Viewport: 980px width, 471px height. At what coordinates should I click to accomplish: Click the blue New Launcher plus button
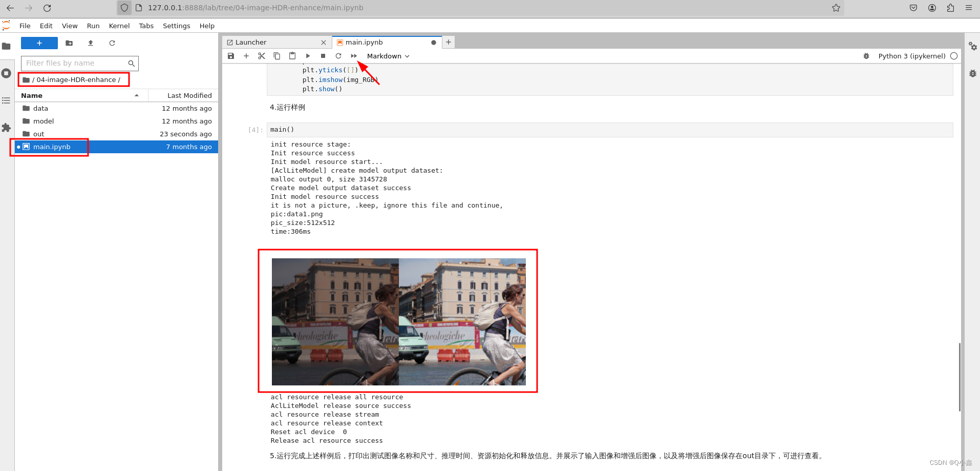click(39, 43)
